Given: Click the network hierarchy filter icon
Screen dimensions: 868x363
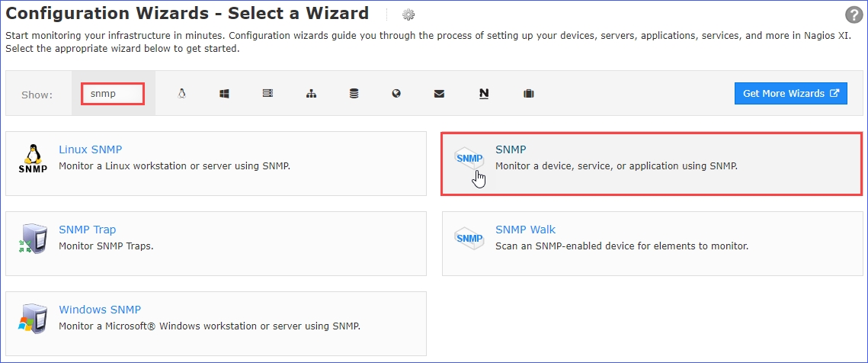Looking at the screenshot, I should click(x=311, y=94).
